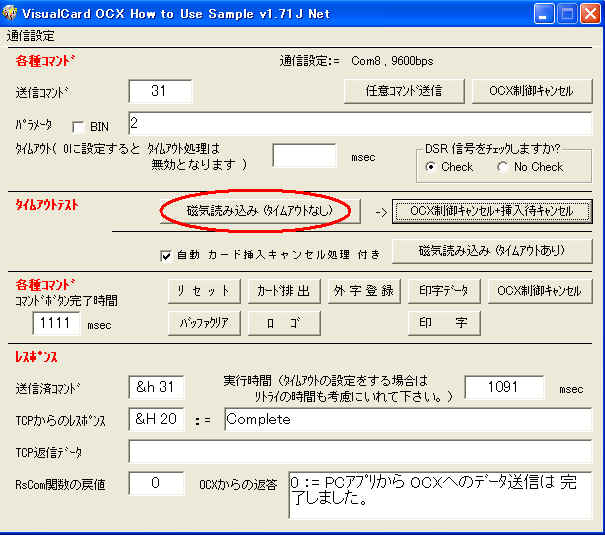Click the 送信済コマンド field showing &h 31

point(156,387)
